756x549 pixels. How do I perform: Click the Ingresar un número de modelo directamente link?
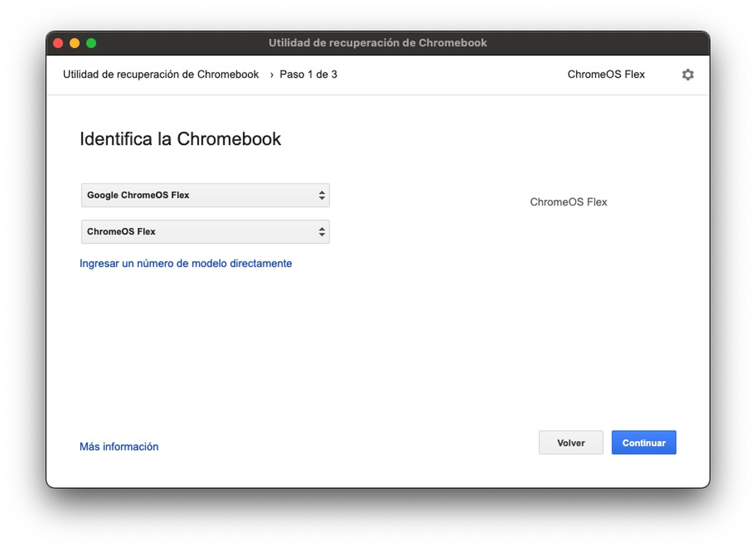click(x=186, y=264)
